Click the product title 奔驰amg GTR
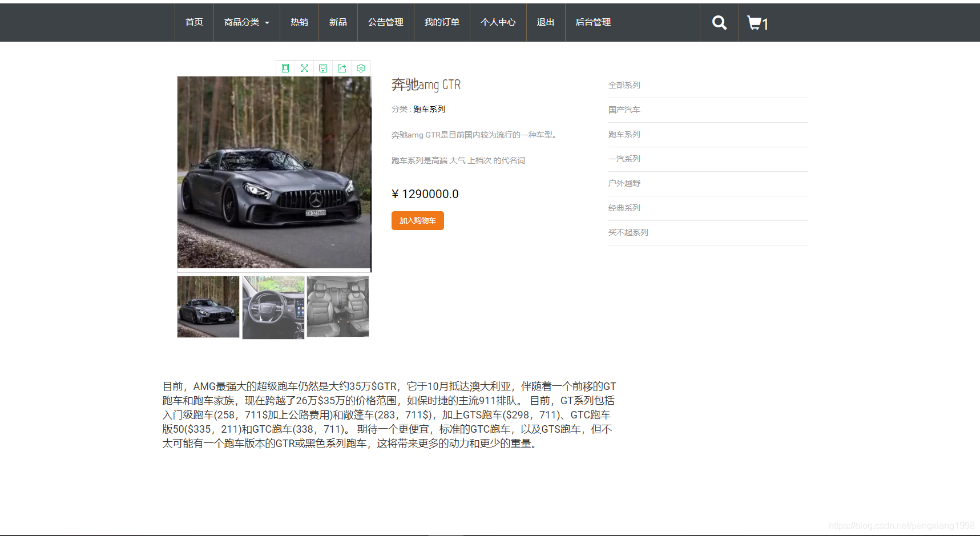 coord(426,84)
